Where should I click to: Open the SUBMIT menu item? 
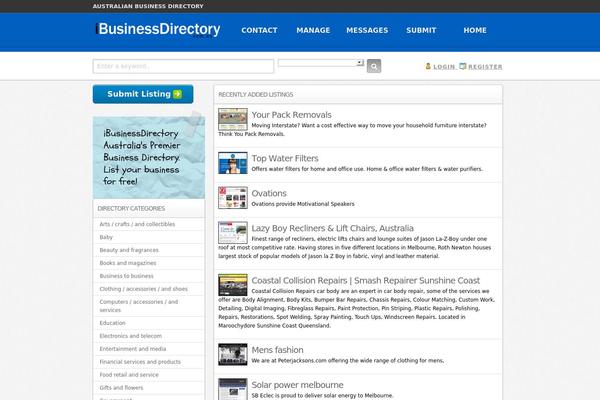[421, 30]
